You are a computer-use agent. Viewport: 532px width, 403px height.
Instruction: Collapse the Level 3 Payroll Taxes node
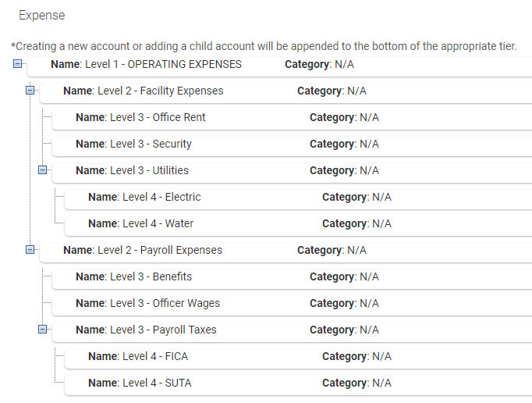pos(43,330)
